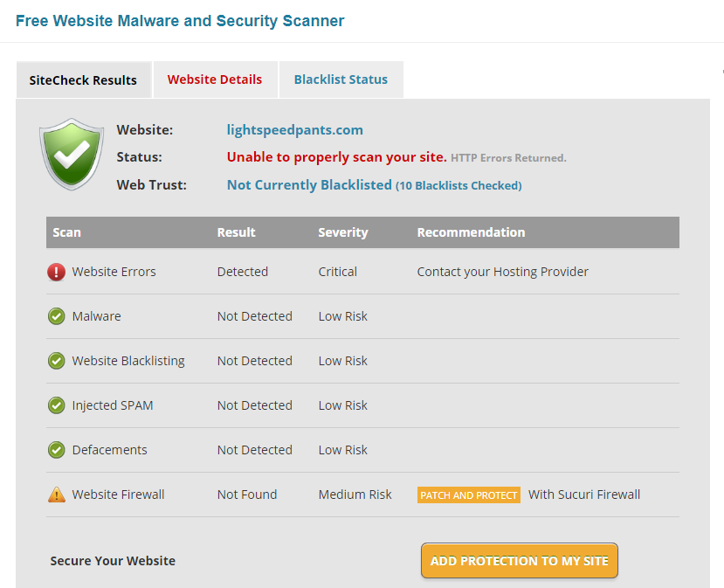Open the lightspeedpants.com link
The width and height of the screenshot is (724, 588).
(295, 130)
